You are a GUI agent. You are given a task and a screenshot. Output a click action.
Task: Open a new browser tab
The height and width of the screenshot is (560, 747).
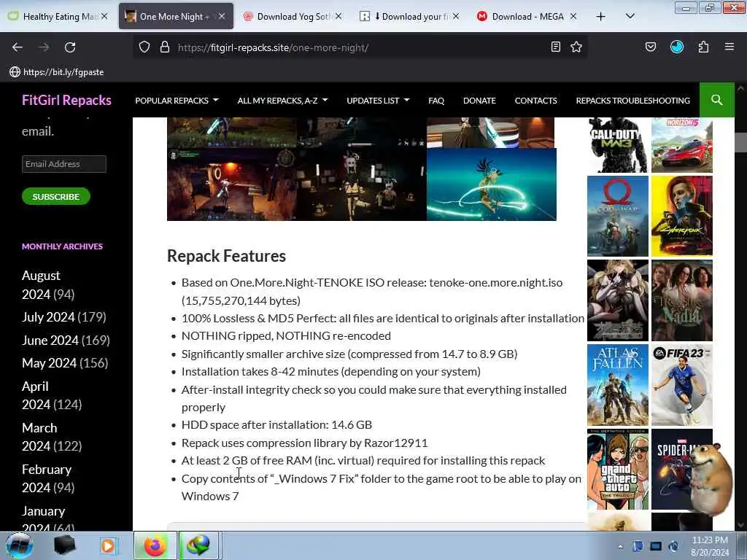(x=601, y=17)
